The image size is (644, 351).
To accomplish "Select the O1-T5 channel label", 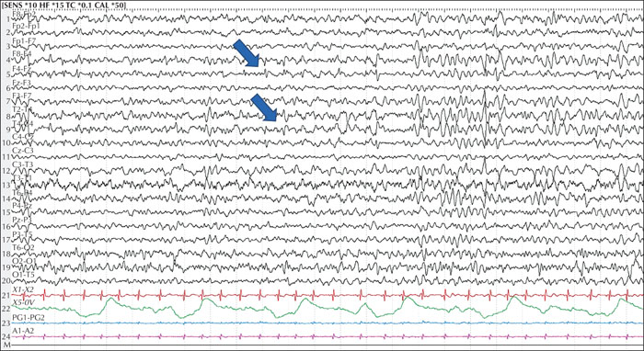I will click(23, 275).
